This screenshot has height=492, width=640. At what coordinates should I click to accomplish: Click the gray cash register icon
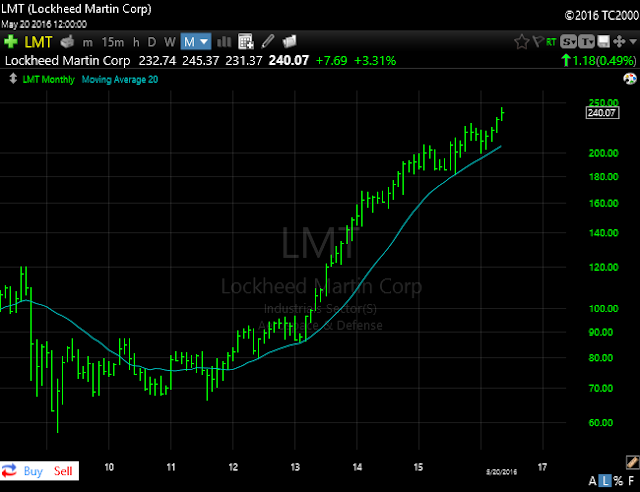[x=67, y=42]
